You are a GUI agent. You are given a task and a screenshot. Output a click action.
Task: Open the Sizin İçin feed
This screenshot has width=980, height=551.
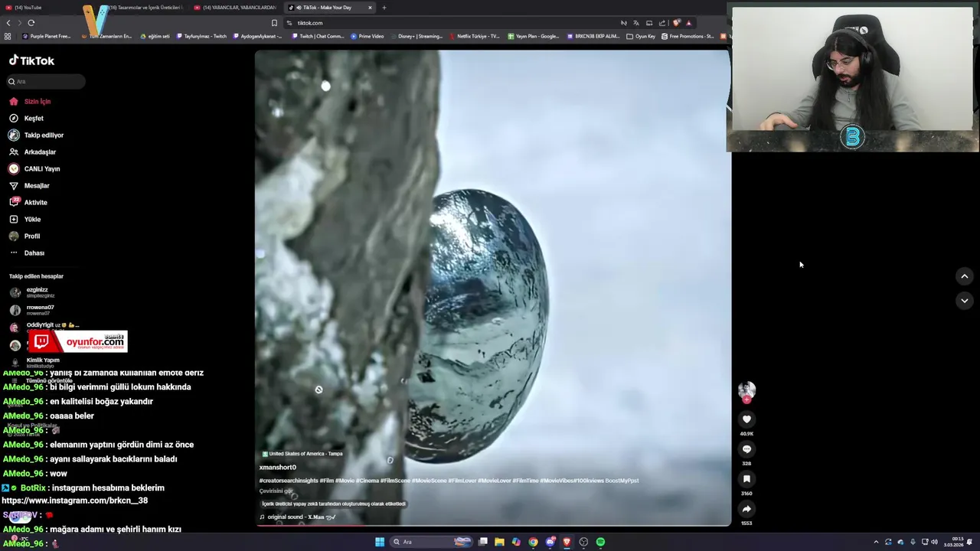[30, 101]
